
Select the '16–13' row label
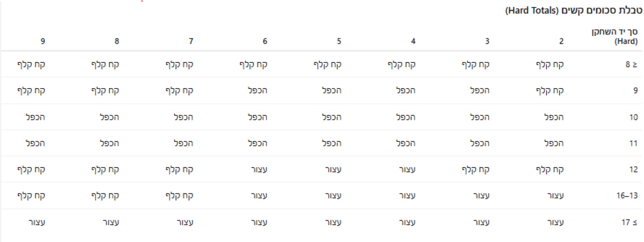627,196
